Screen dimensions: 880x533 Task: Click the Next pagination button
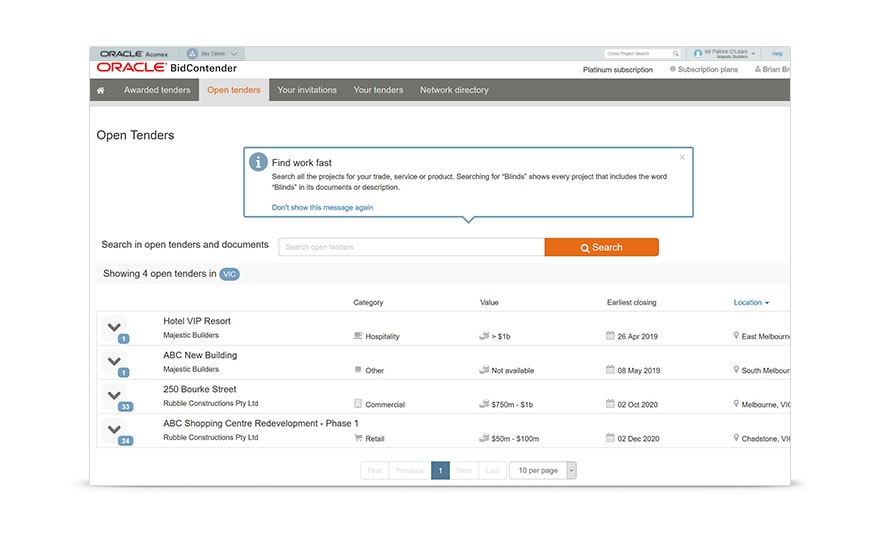[464, 470]
